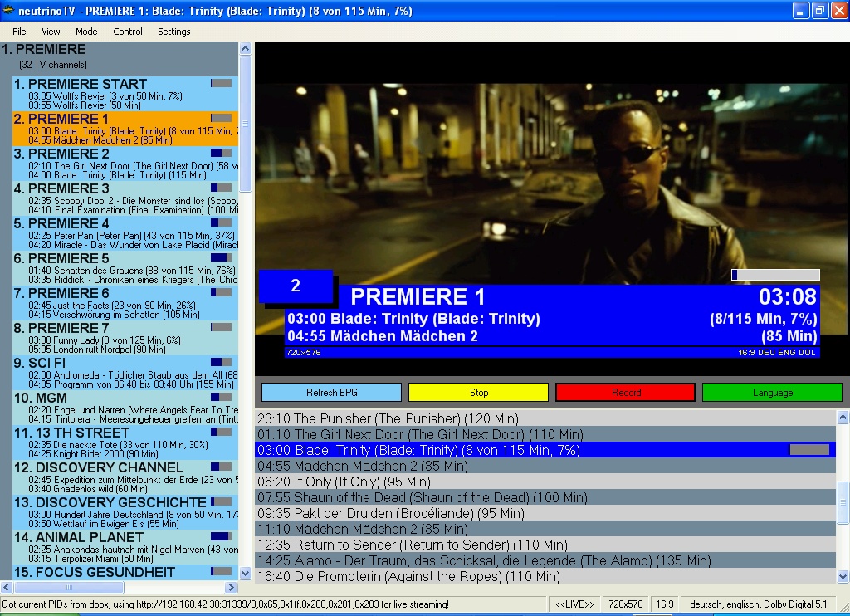Open the Settings menu
The image size is (850, 616).
pyautogui.click(x=174, y=32)
